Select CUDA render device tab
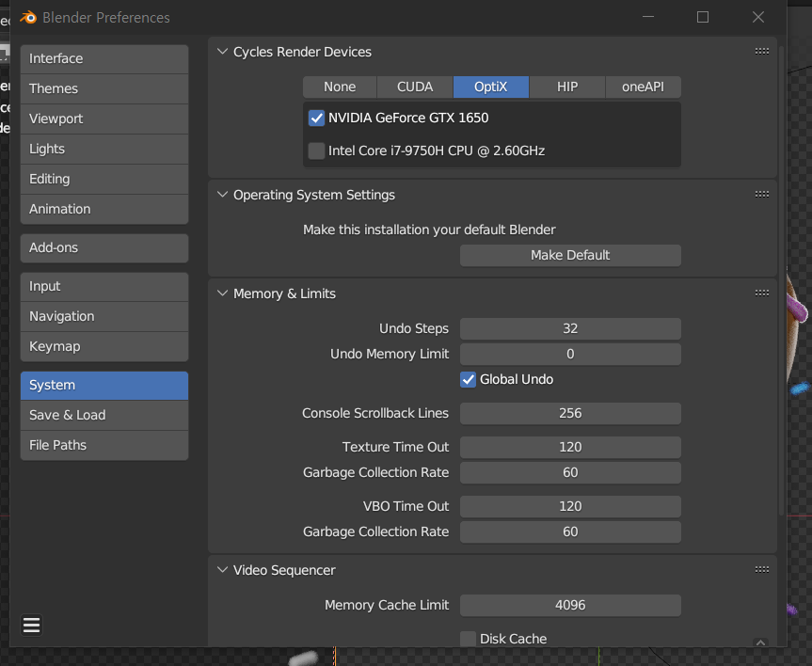The image size is (812, 666). click(x=415, y=87)
